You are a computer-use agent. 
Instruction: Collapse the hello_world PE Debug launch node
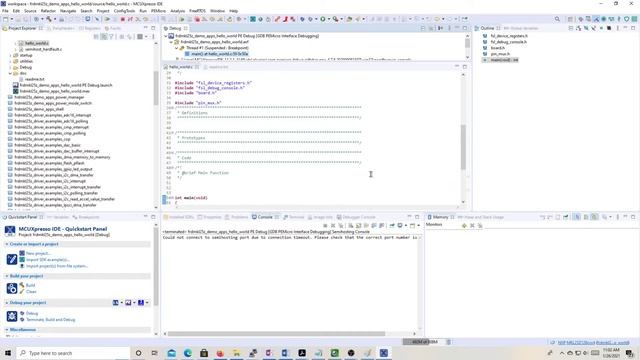coord(166,36)
